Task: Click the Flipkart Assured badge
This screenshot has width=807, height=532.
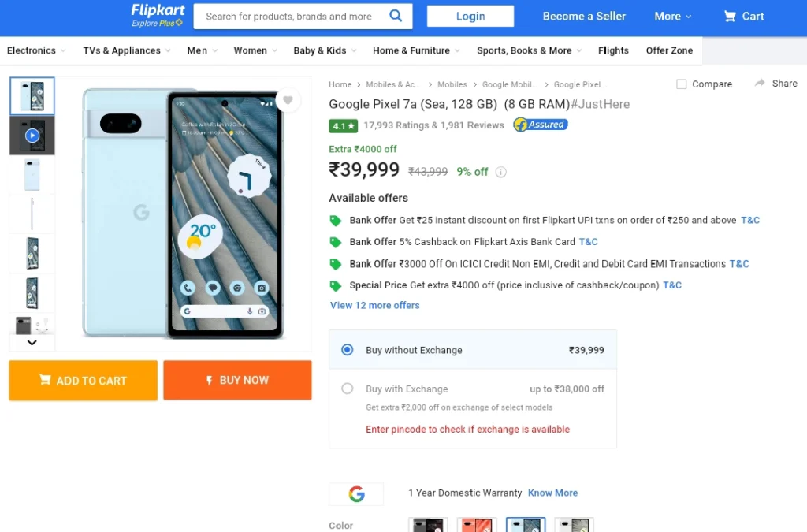Action: (x=541, y=125)
